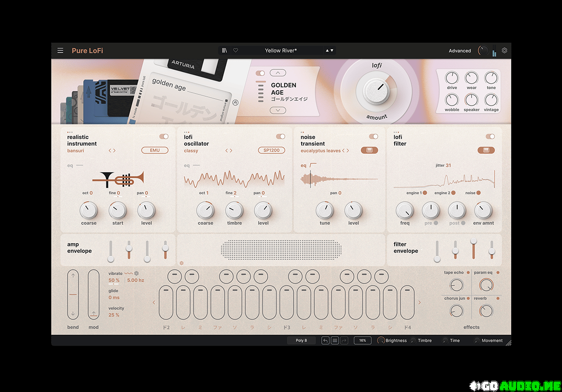Undo the last change
The height and width of the screenshot is (392, 562).
(x=325, y=340)
